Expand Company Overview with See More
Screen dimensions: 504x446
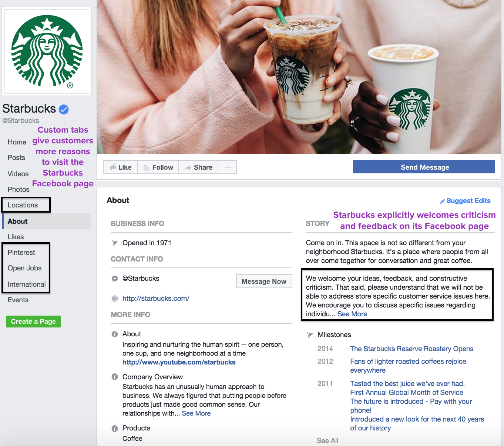tap(196, 413)
